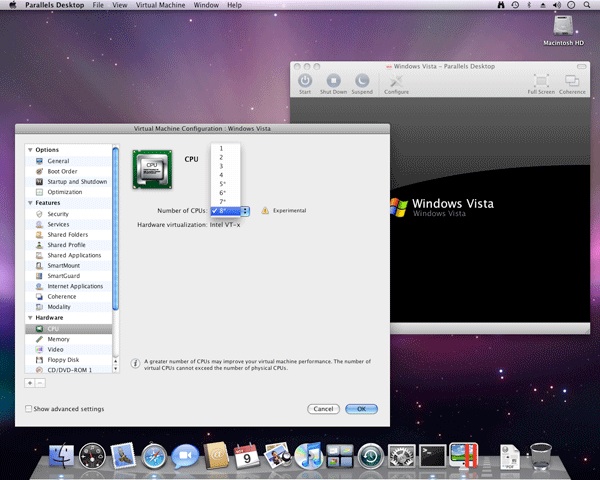
Task: Open Shared Applications settings
Action: [68, 255]
